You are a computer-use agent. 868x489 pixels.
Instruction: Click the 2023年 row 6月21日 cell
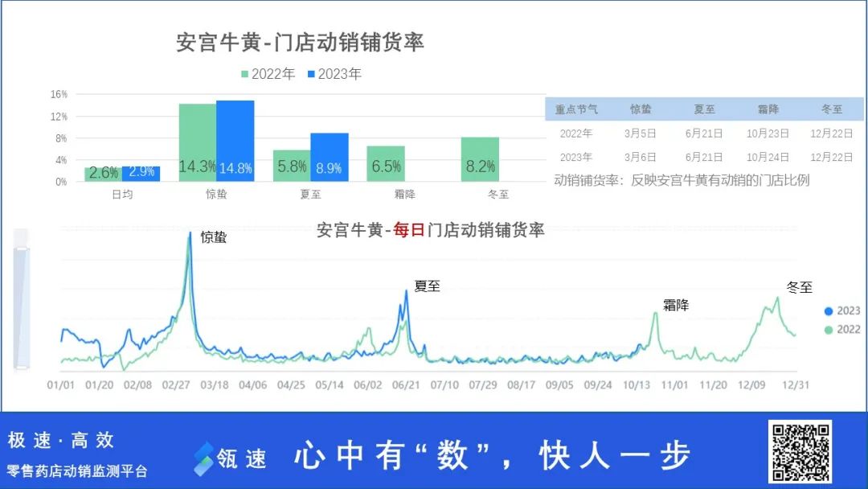704,158
